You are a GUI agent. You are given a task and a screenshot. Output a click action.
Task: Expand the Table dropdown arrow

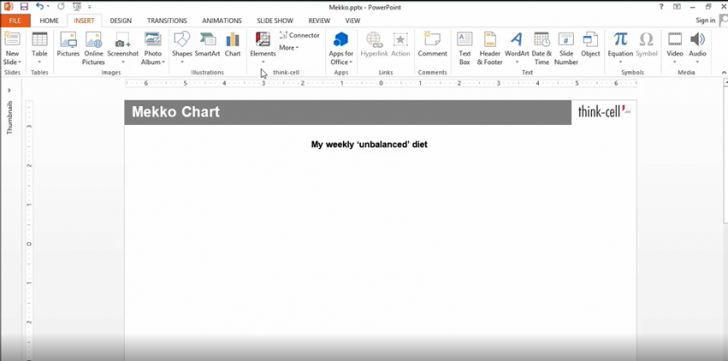pyautogui.click(x=39, y=62)
